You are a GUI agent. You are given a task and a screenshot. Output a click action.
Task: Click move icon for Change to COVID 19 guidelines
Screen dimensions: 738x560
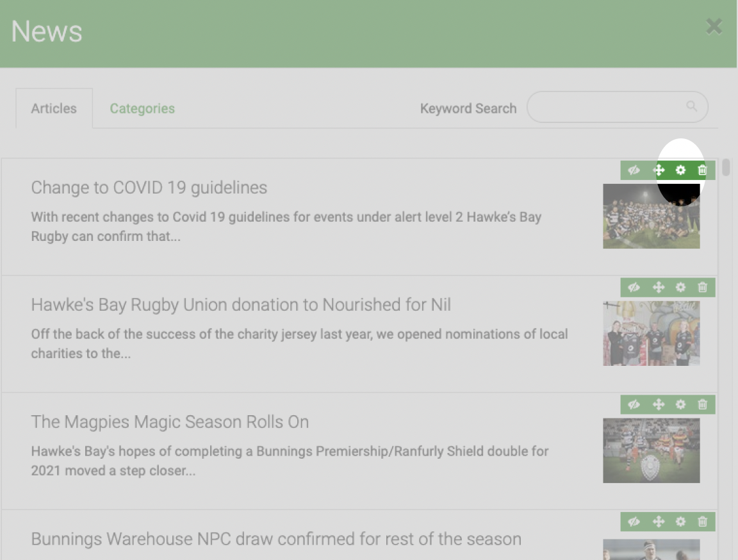(x=659, y=170)
